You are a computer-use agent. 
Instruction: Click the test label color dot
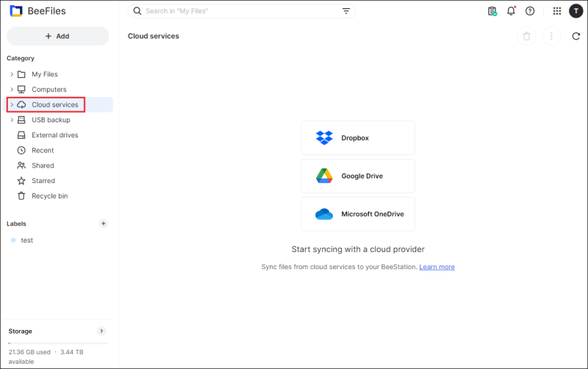13,240
